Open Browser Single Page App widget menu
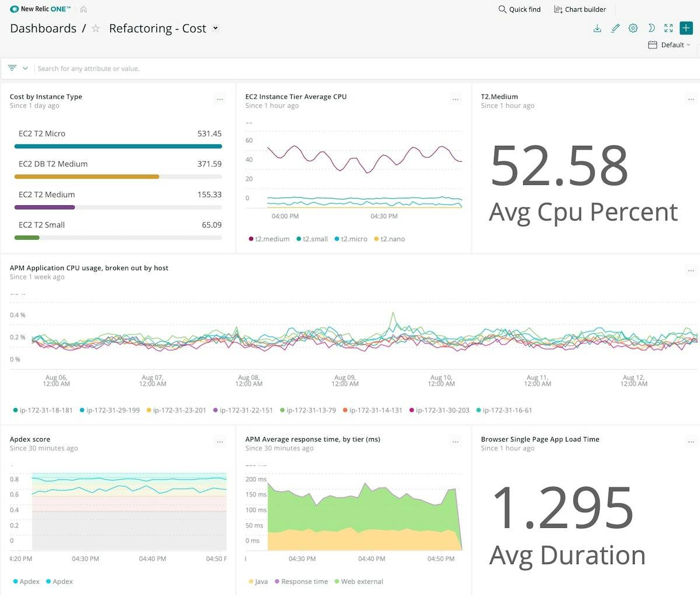The height and width of the screenshot is (595, 700). coord(691,442)
